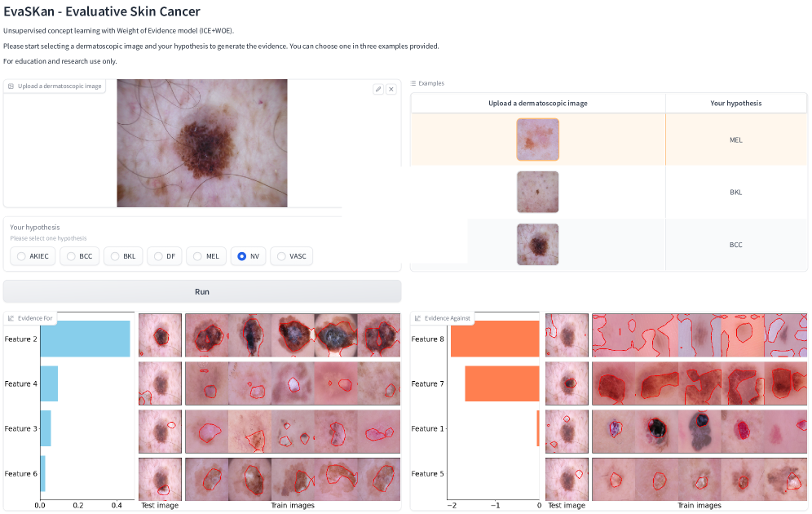The width and height of the screenshot is (812, 514).
Task: Click the BKL cell in examples table
Action: pos(736,193)
